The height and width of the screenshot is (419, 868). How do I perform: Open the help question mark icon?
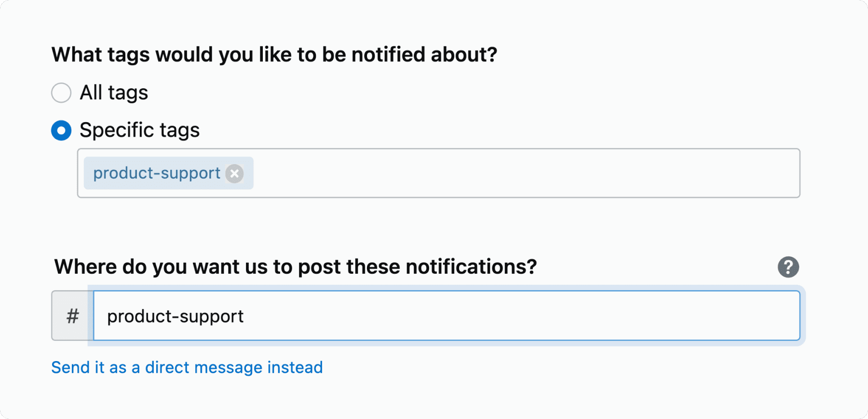pyautogui.click(x=788, y=267)
